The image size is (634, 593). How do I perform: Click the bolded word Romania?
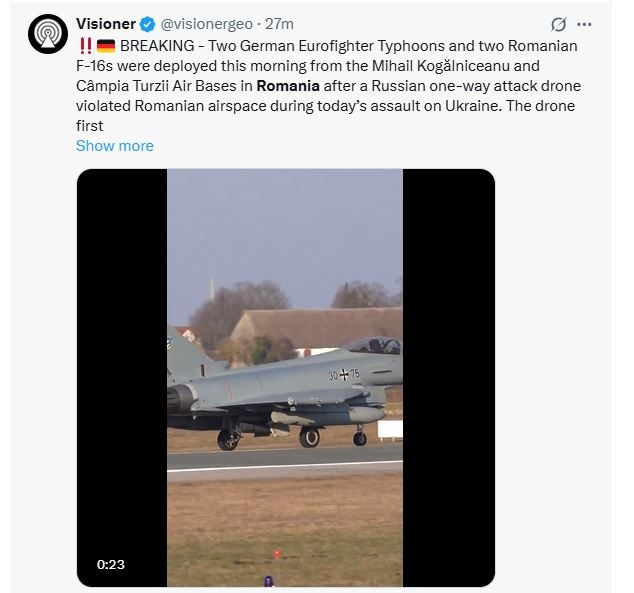[x=288, y=86]
